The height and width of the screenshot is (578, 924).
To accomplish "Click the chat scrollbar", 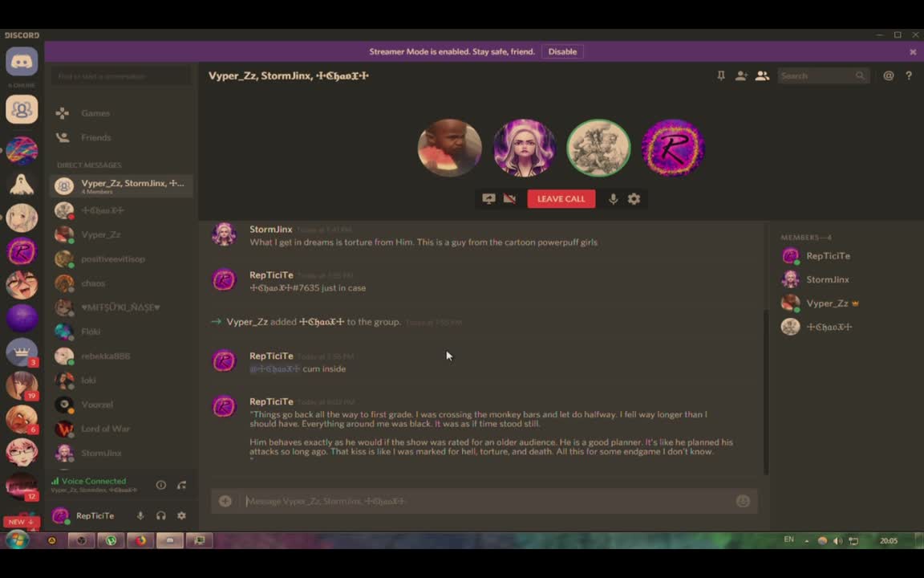I will pyautogui.click(x=766, y=393).
